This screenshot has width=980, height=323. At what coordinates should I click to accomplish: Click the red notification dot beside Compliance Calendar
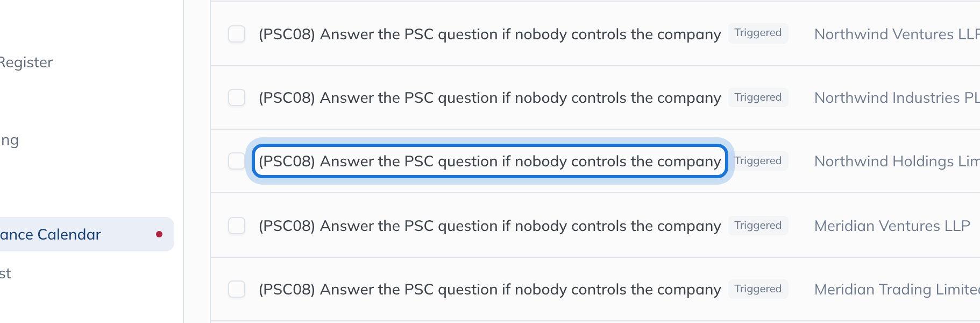pyautogui.click(x=159, y=234)
